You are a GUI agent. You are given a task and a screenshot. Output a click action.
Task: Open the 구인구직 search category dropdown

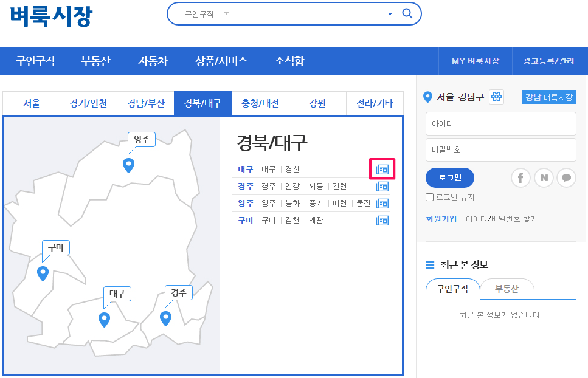199,14
